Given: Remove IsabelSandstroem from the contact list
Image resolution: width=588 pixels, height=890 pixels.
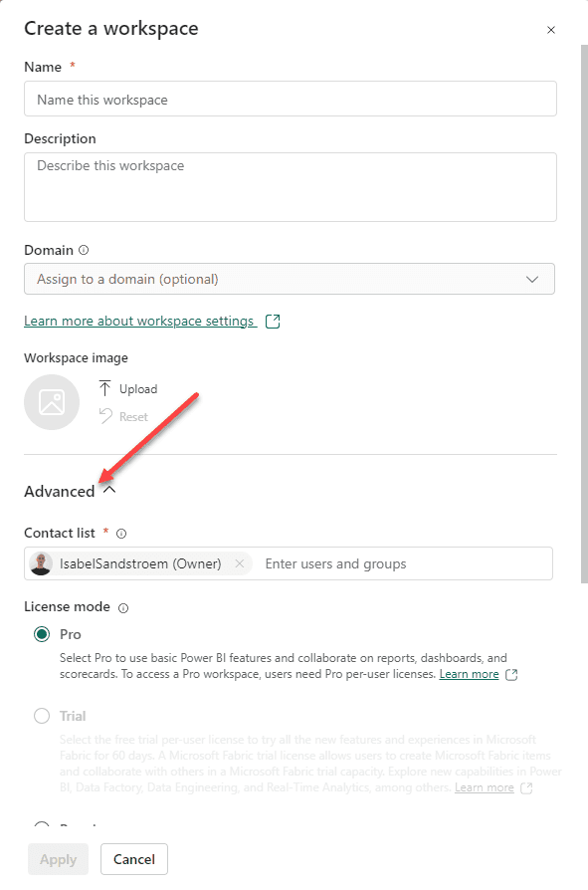Looking at the screenshot, I should (240, 563).
